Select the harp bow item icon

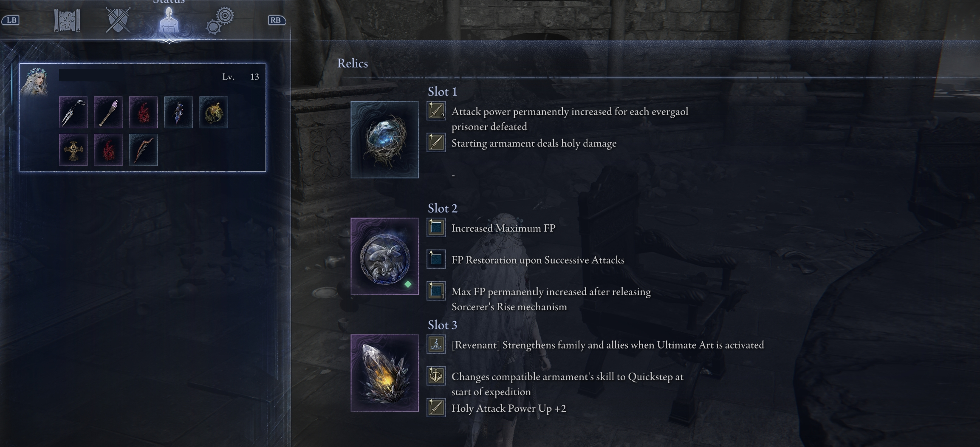click(x=143, y=150)
